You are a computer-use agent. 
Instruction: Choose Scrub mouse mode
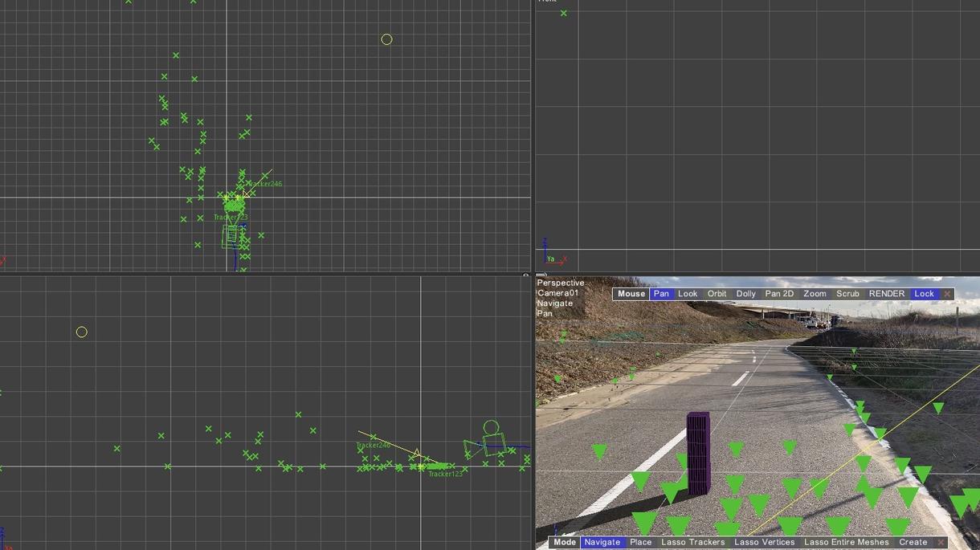[x=847, y=294]
